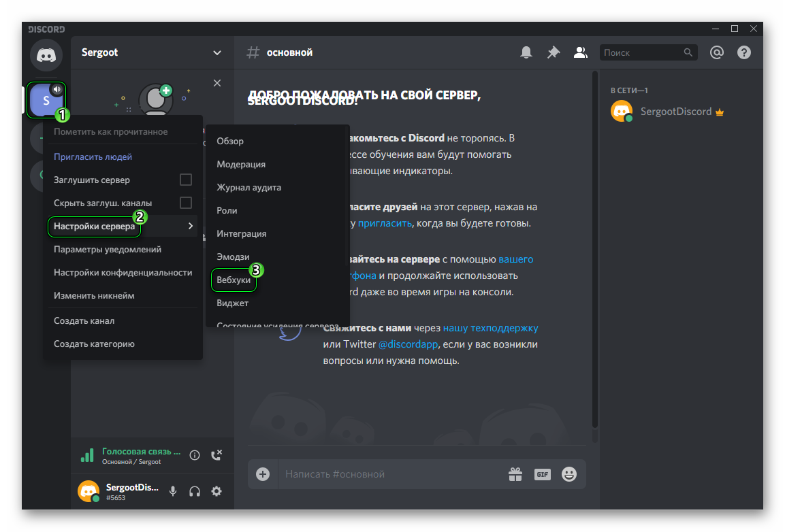Click the "Голосовая связь" status text
This screenshot has width=785, height=532.
[141, 452]
